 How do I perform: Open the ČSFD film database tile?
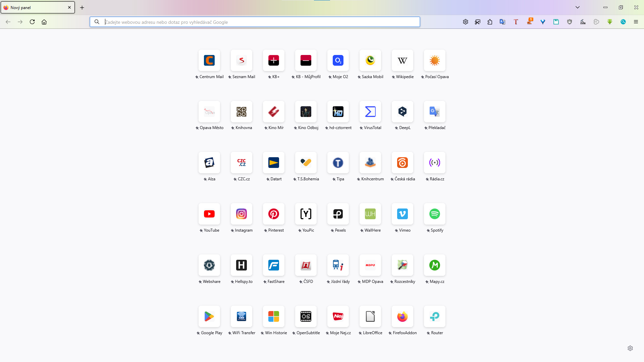(x=306, y=265)
